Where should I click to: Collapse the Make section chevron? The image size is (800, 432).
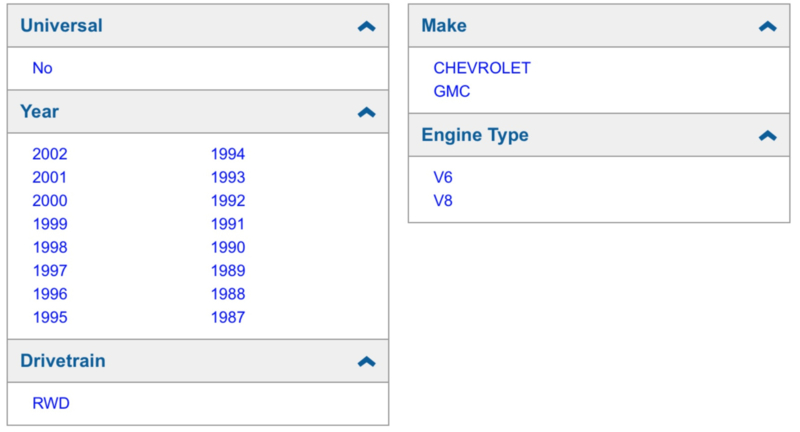(x=767, y=27)
